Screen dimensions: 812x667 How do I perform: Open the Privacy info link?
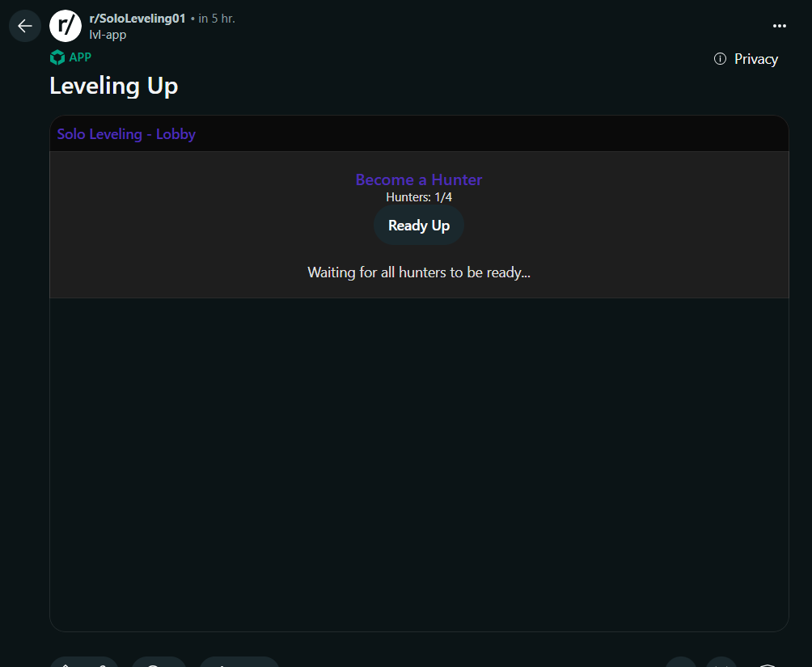pyautogui.click(x=746, y=59)
